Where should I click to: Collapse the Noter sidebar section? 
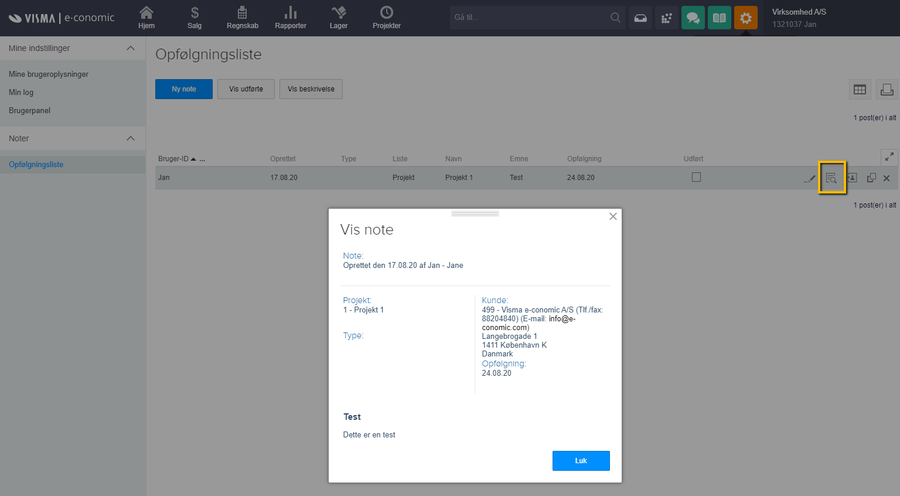(130, 138)
